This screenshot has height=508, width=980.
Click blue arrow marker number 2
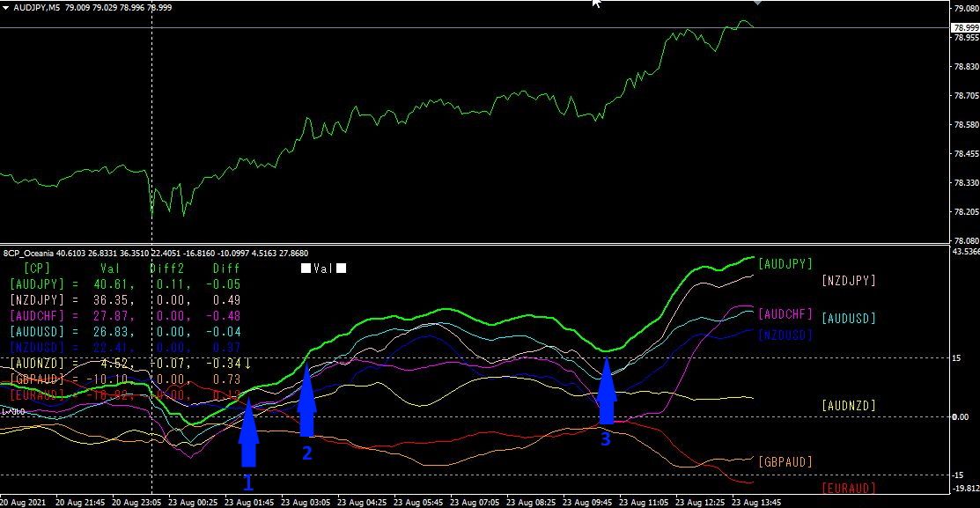(307, 400)
